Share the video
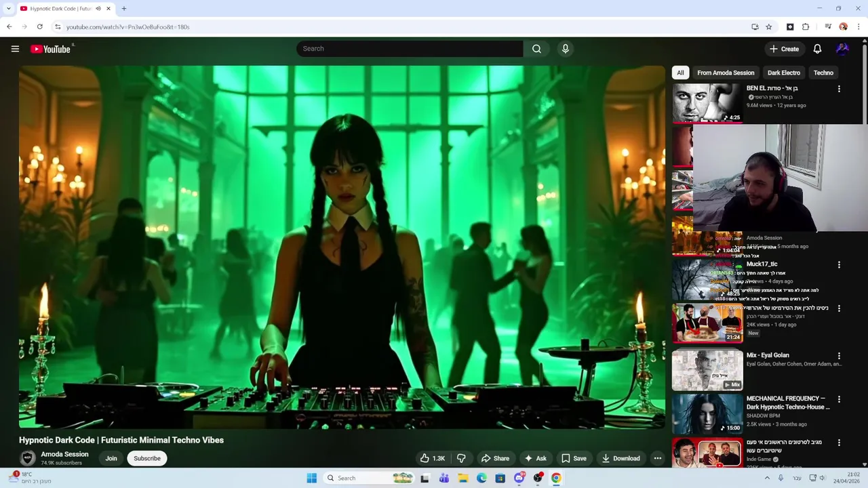The height and width of the screenshot is (488, 868). (495, 458)
